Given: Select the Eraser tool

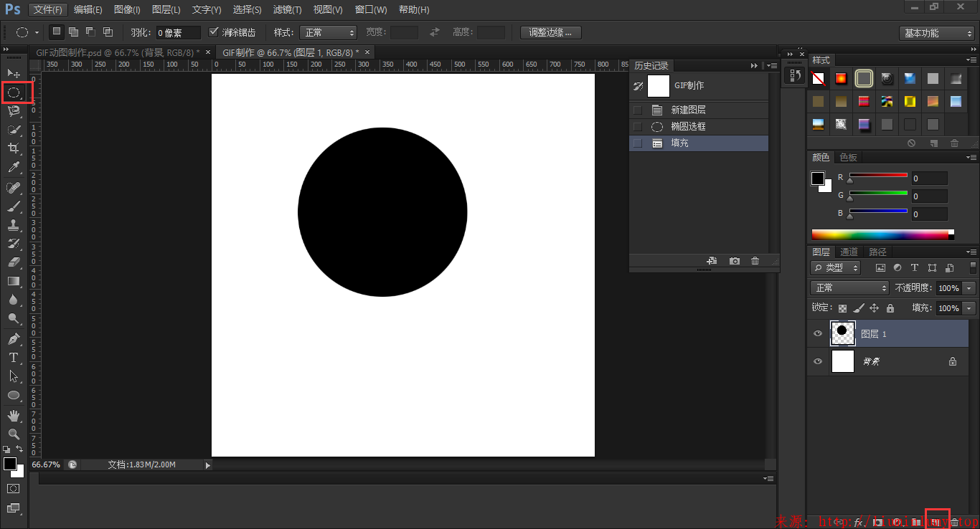Looking at the screenshot, I should pos(14,262).
